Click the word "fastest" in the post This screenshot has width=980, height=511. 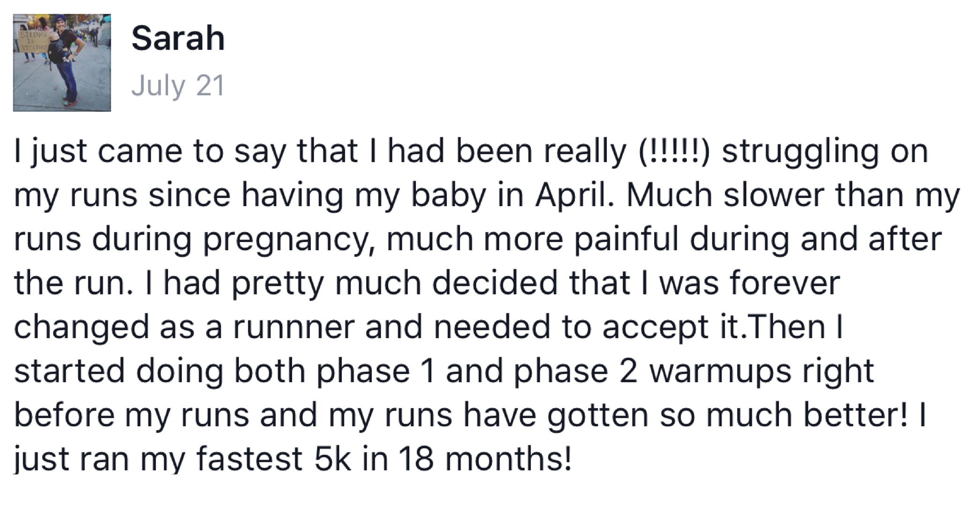tap(249, 458)
